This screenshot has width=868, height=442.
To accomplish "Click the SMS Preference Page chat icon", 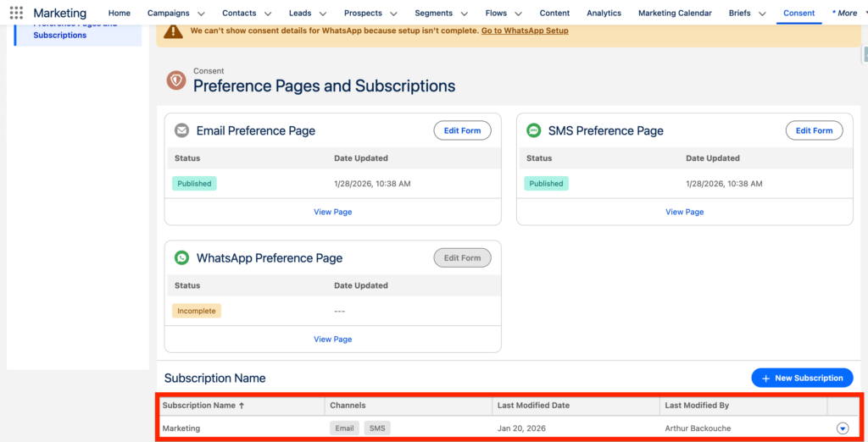I will click(x=533, y=130).
